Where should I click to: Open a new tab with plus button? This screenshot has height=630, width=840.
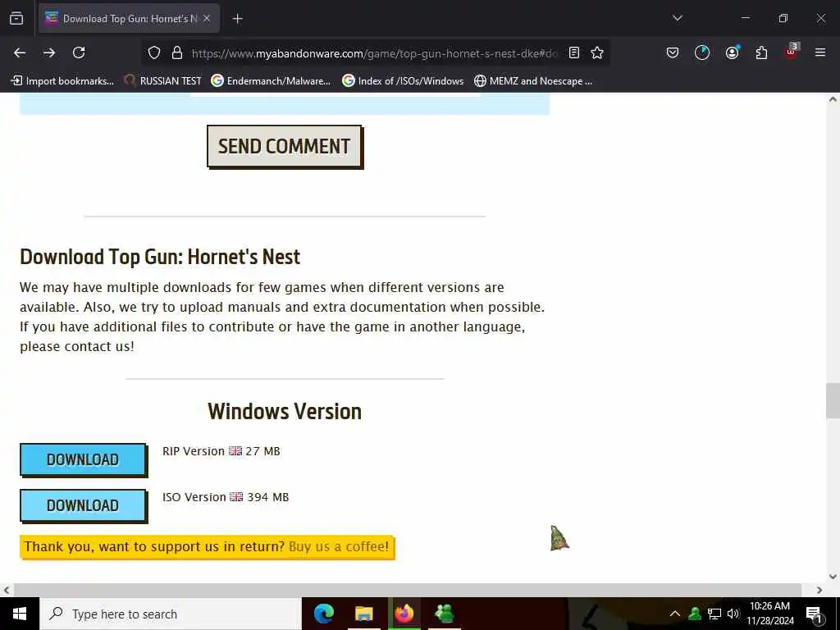point(238,19)
